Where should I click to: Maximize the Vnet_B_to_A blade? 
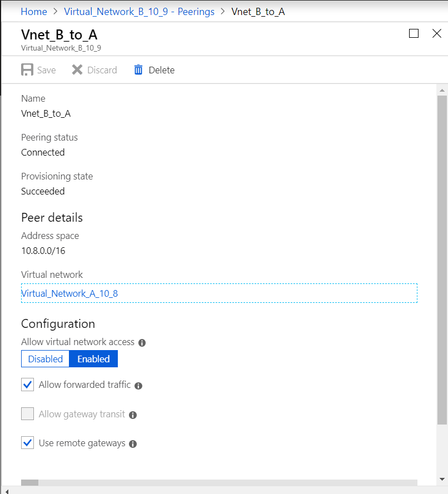[414, 34]
